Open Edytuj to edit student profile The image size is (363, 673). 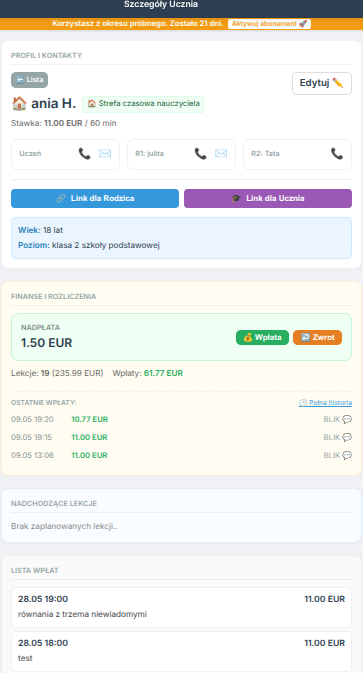point(322,83)
